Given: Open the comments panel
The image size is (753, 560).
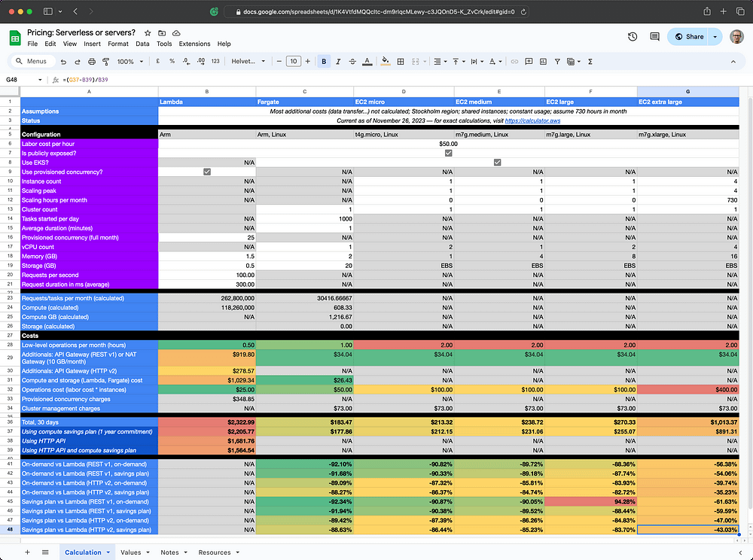Looking at the screenshot, I should (x=654, y=36).
